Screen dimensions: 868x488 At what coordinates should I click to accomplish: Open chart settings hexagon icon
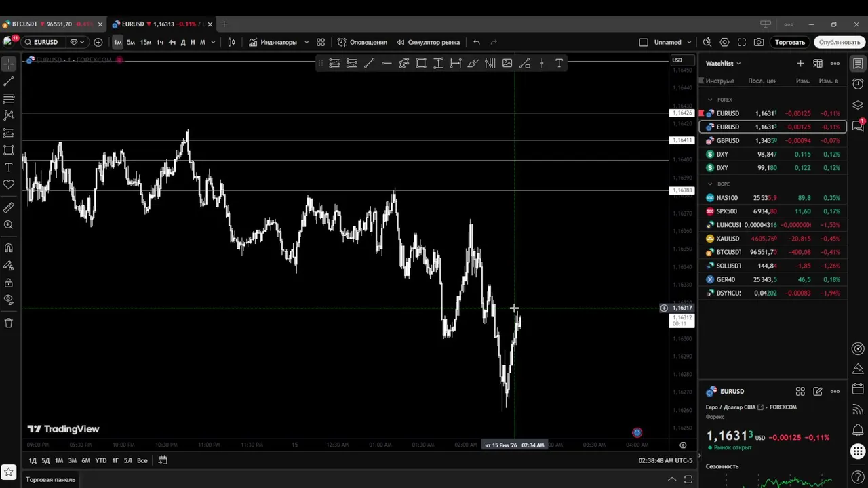(724, 42)
